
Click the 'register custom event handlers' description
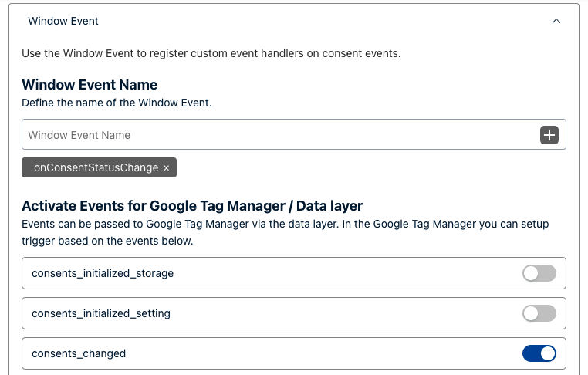point(211,53)
